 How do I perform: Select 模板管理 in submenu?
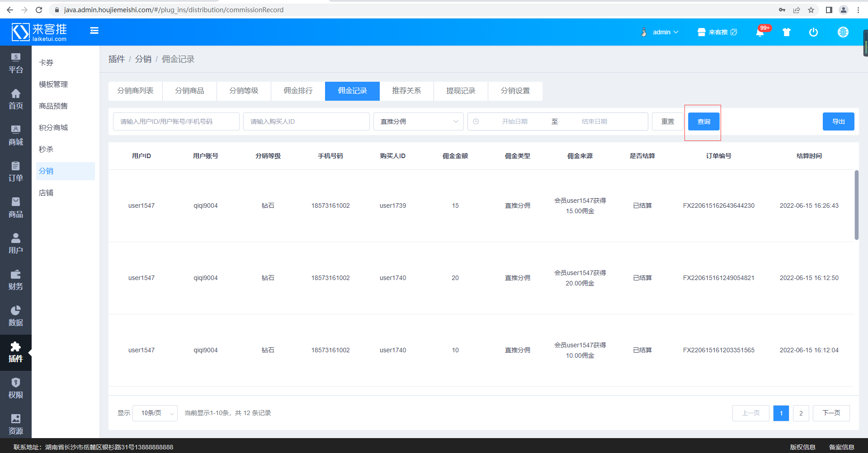click(66, 84)
